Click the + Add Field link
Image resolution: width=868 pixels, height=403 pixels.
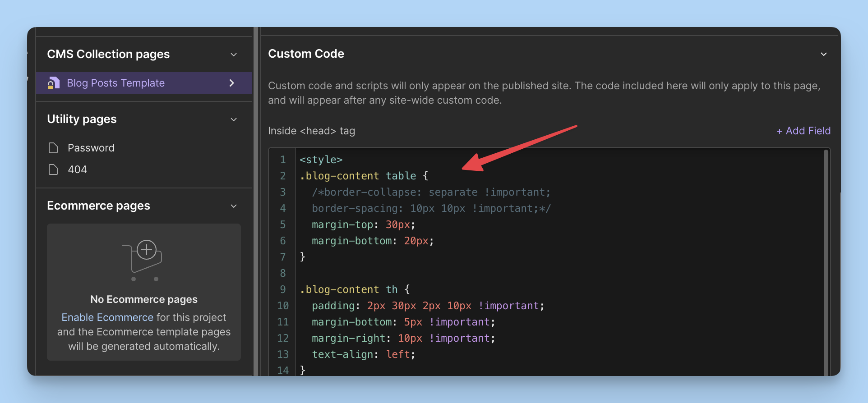tap(803, 131)
